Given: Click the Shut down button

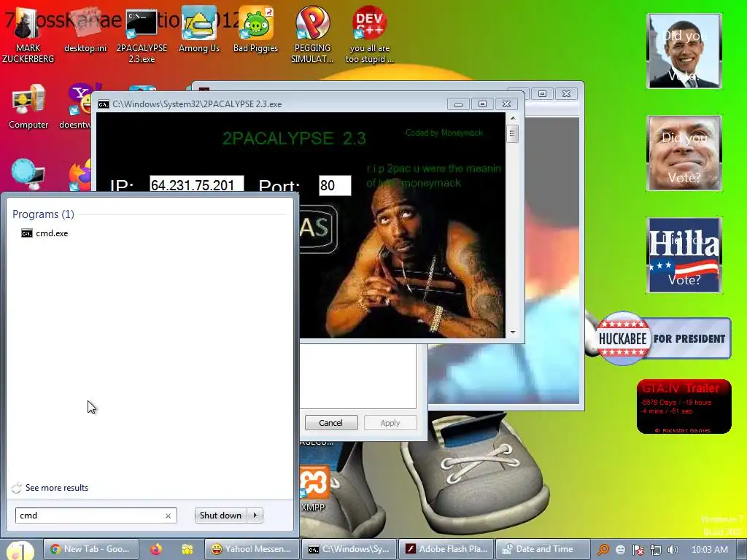Looking at the screenshot, I should tap(220, 516).
